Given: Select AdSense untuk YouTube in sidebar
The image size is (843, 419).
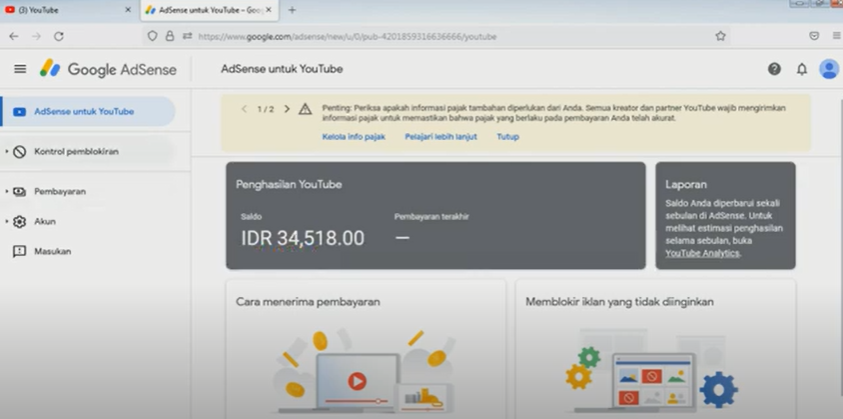Looking at the screenshot, I should click(x=88, y=111).
